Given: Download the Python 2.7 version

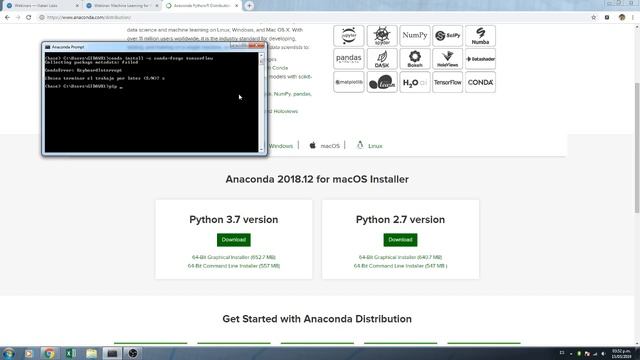Looking at the screenshot, I should point(400,240).
